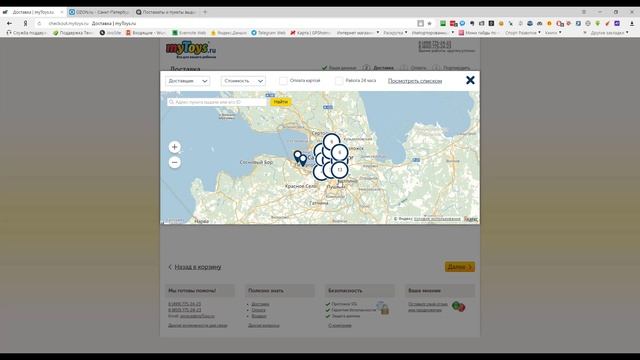The width and height of the screenshot is (640, 360).
Task: Open the map cluster marker labeled 6
Action: tap(340, 152)
